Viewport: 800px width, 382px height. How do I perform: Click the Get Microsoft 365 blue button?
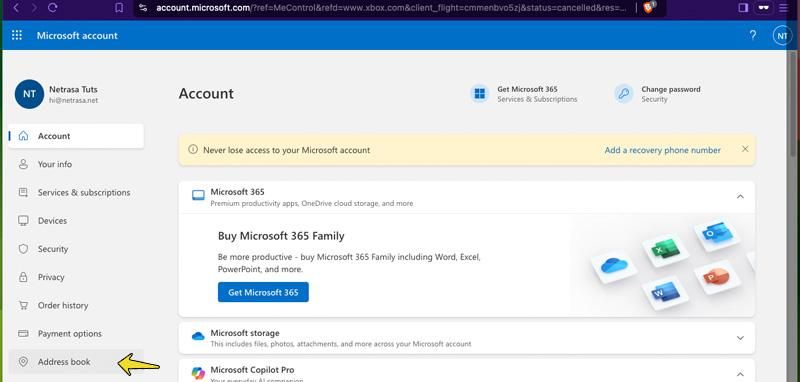[x=263, y=292]
